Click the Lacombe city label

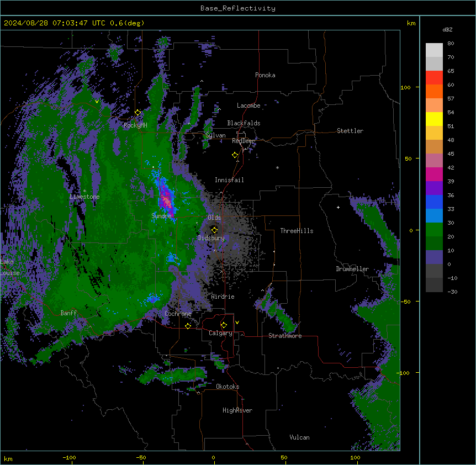pos(248,105)
